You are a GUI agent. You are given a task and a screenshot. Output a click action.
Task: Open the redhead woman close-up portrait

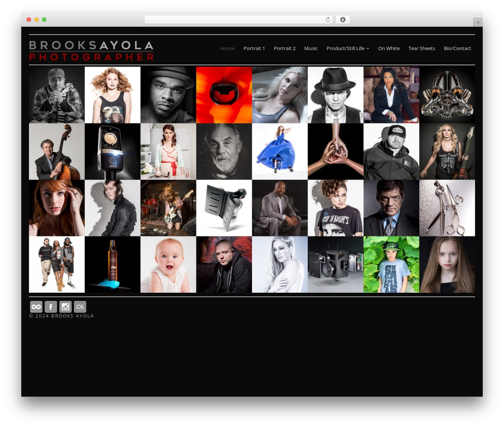(x=57, y=208)
